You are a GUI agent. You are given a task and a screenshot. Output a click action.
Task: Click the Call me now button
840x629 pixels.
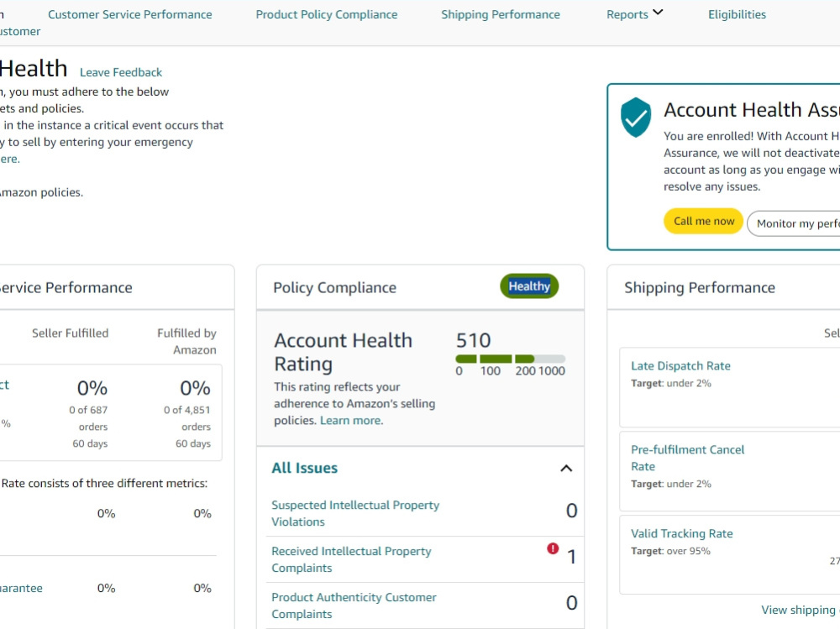click(x=703, y=221)
